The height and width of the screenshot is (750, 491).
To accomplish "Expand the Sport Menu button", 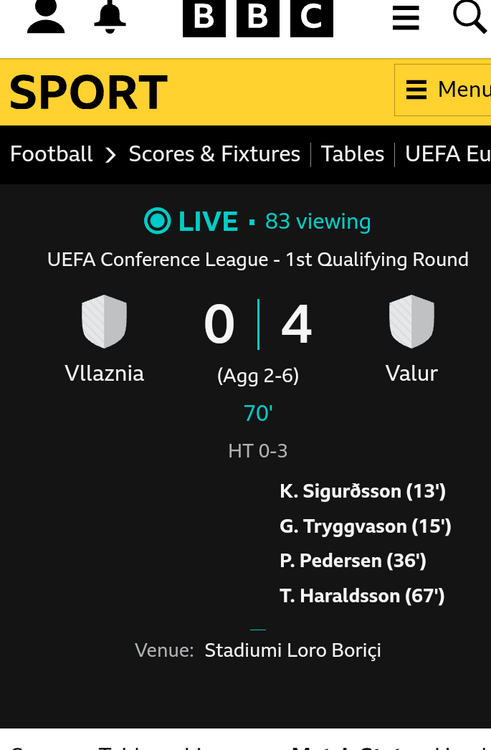I will click(443, 90).
